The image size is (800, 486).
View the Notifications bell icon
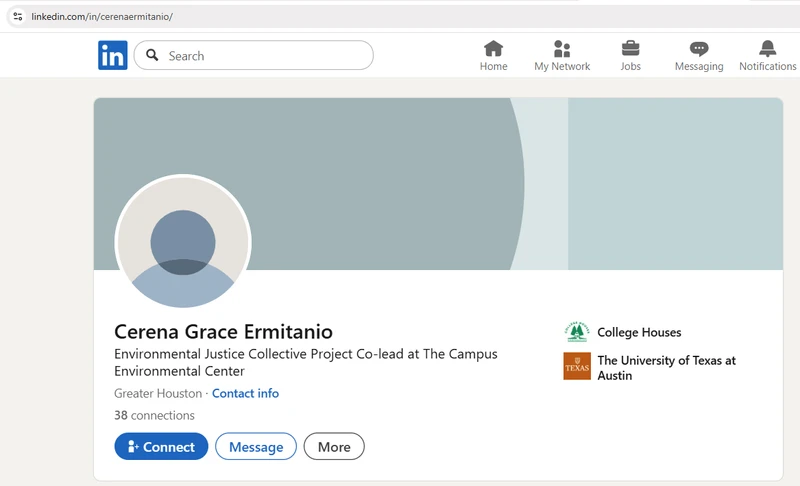click(767, 49)
